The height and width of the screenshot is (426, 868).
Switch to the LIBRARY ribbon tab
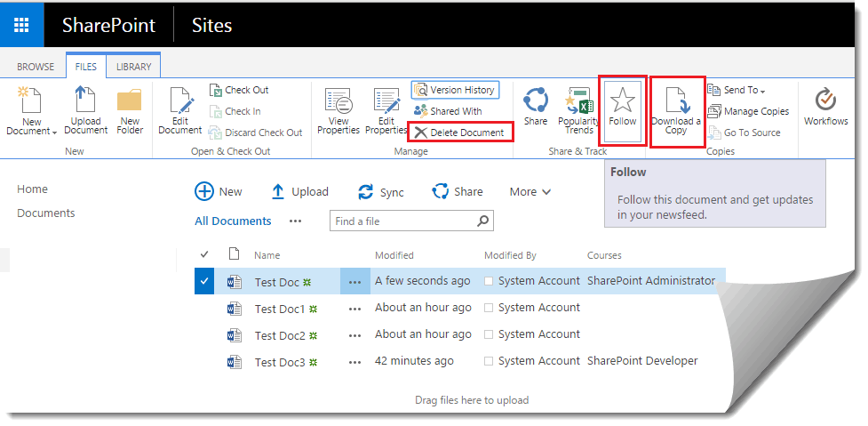(133, 67)
